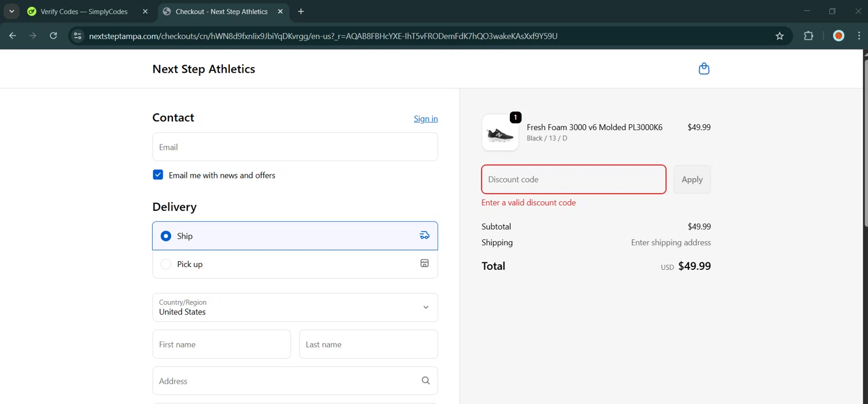
Task: Open the Chrome profile avatar
Action: [x=838, y=36]
